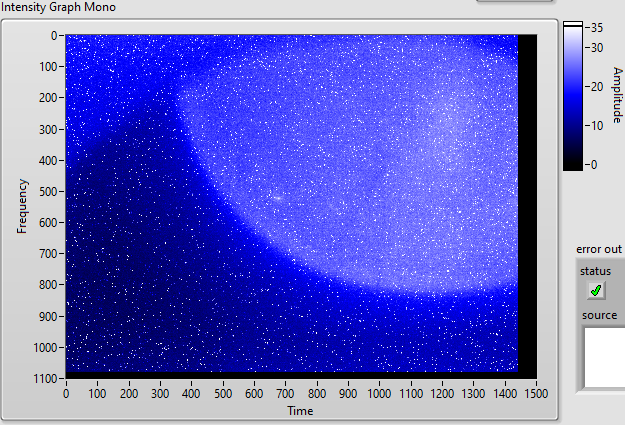Click the 30 marker on amplitude scale

[597, 48]
